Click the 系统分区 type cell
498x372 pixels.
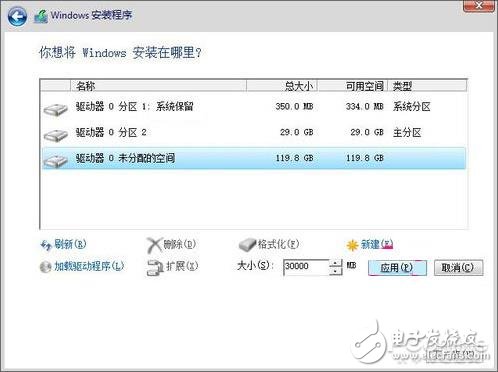click(x=412, y=107)
